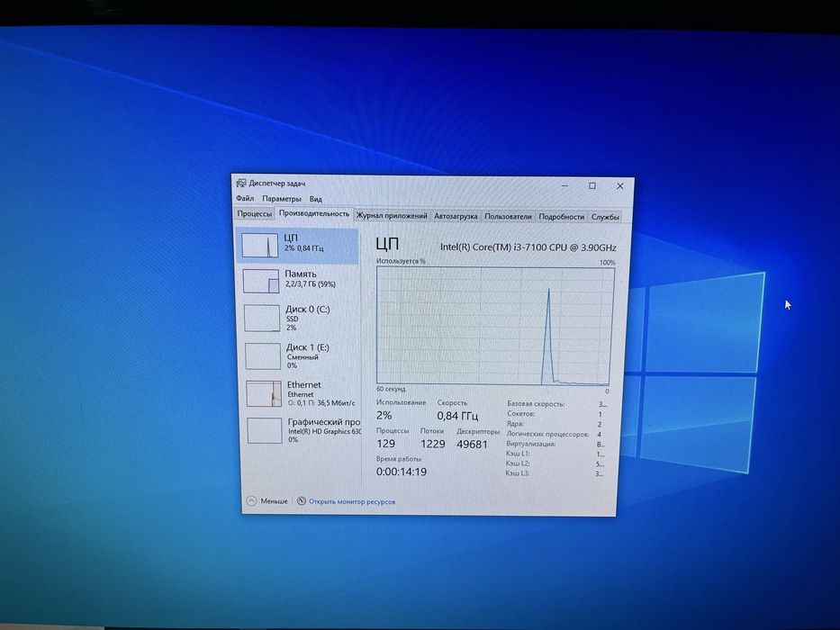Open the Службы tab
The image size is (840, 630).
click(x=605, y=217)
